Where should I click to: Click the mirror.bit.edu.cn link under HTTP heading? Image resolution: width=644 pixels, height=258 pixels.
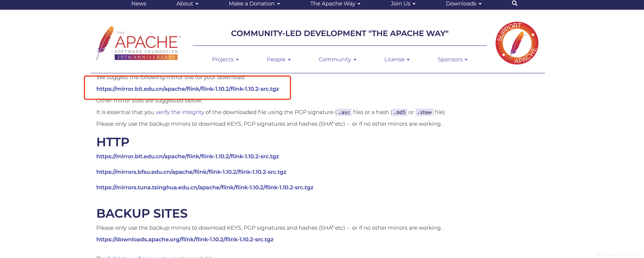pyautogui.click(x=187, y=156)
